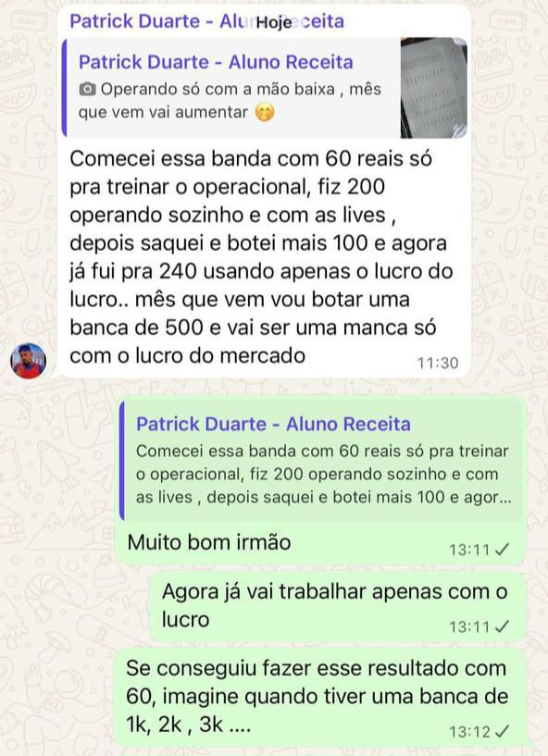Viewport: 548px width, 756px height.
Task: Tap checkmark beside first 13:11 message
Action: point(502,549)
